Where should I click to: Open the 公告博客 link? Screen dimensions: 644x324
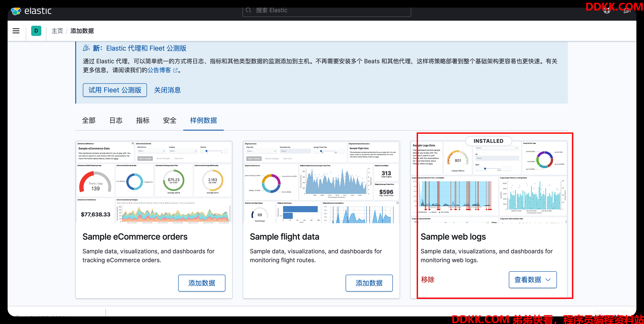tap(159, 70)
